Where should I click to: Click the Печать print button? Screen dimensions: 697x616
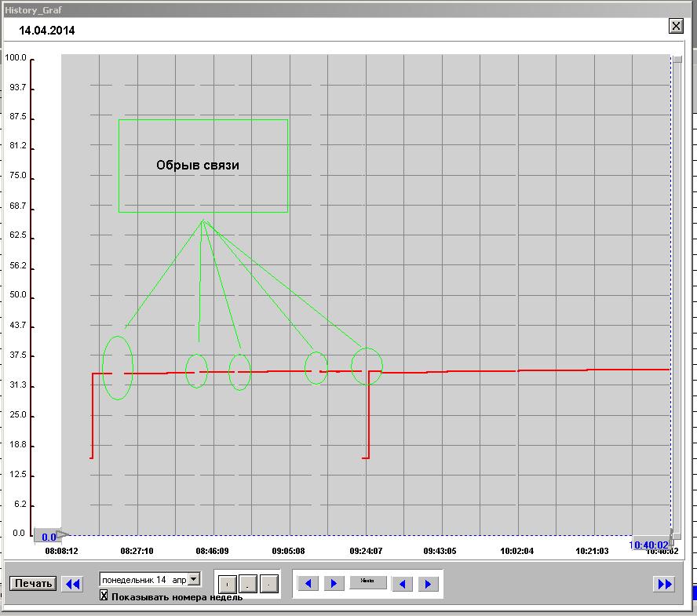[33, 583]
